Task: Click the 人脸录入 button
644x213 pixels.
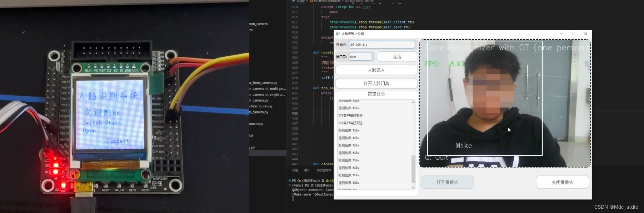Action: click(376, 70)
